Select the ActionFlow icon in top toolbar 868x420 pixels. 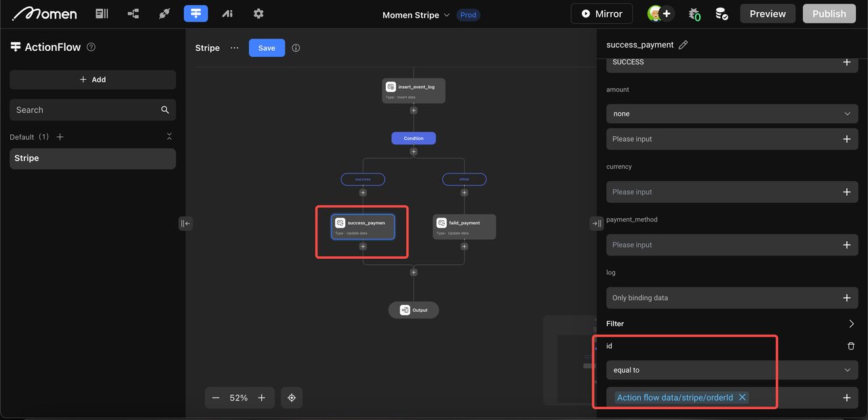coord(196,14)
